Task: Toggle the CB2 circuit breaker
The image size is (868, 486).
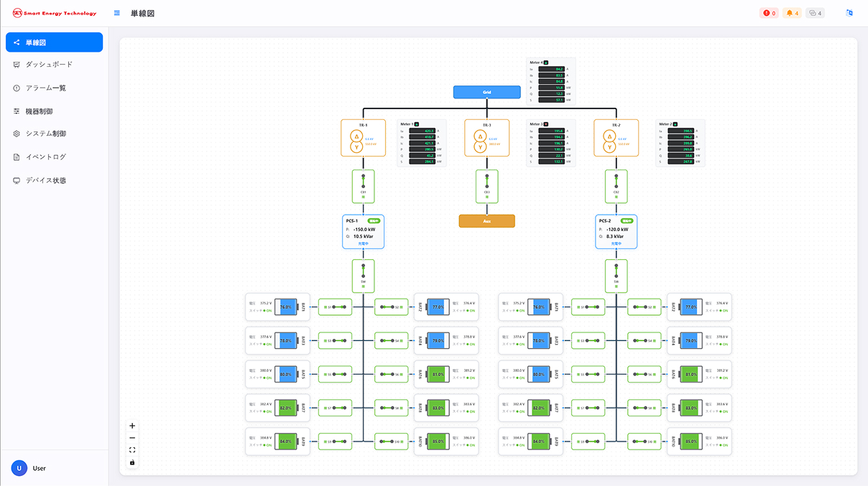Action: tap(616, 185)
